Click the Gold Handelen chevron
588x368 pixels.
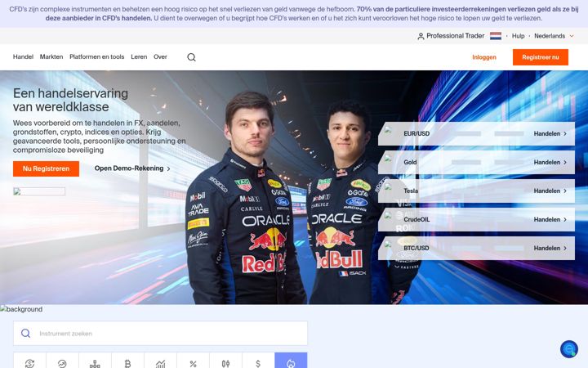tap(565, 162)
